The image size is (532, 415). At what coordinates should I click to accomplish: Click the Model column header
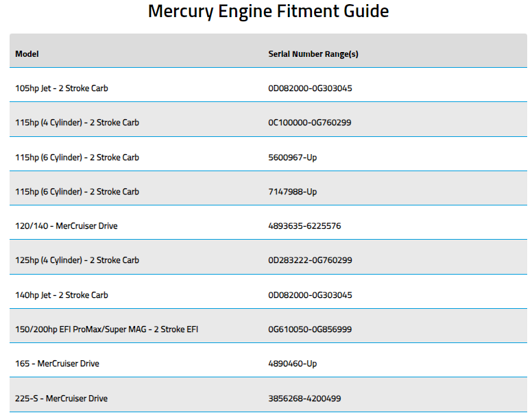point(27,54)
